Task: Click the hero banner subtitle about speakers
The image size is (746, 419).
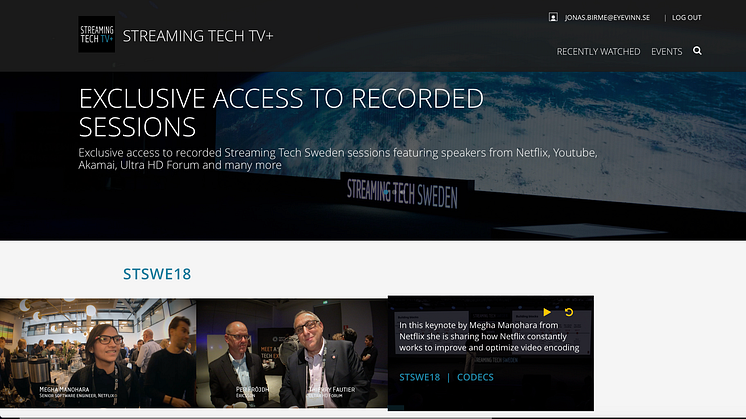Action: point(338,158)
